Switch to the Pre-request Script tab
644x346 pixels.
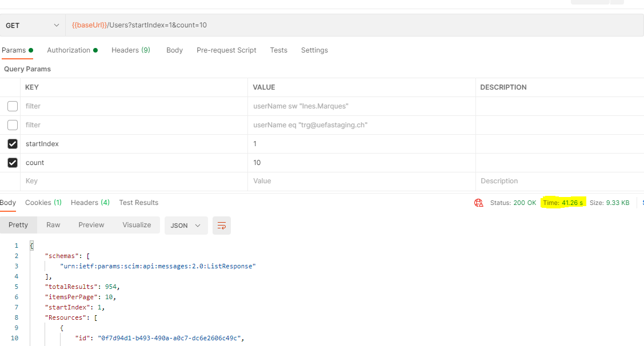click(226, 50)
